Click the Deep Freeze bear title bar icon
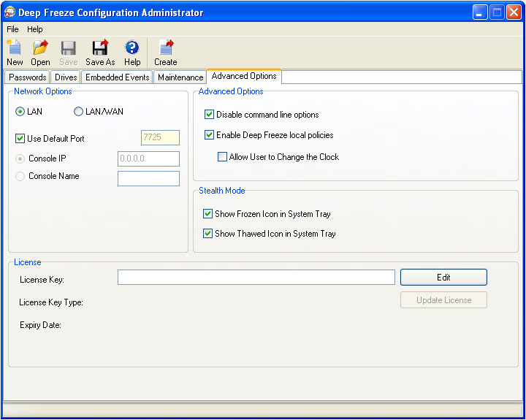 9,12
